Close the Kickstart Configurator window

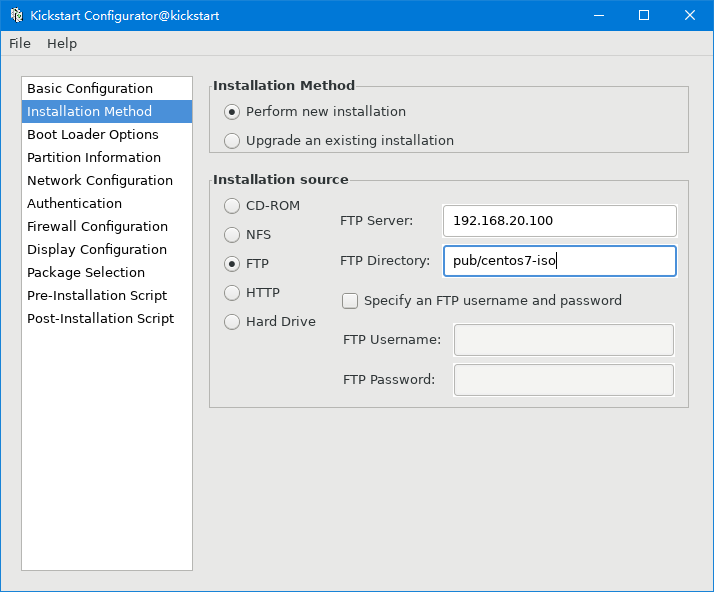[x=690, y=15]
